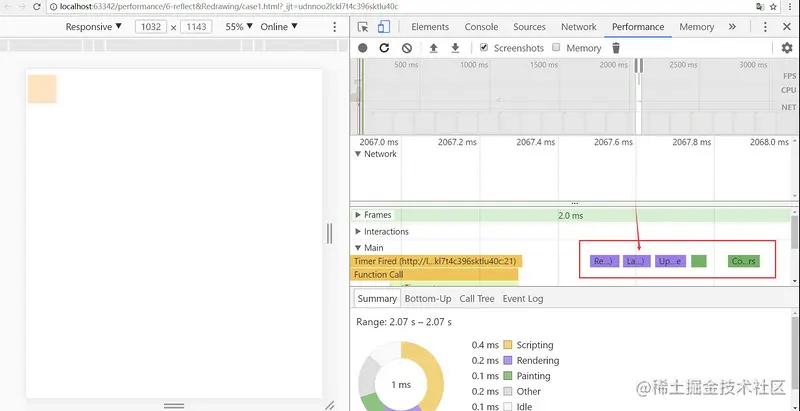Select the unlabeled green paint event

(698, 261)
